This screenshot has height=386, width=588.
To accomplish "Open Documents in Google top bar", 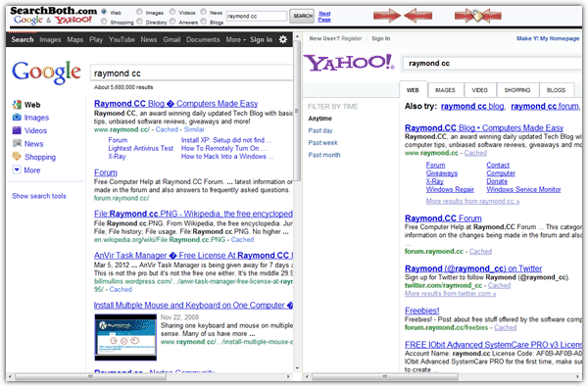I will coord(203,39).
